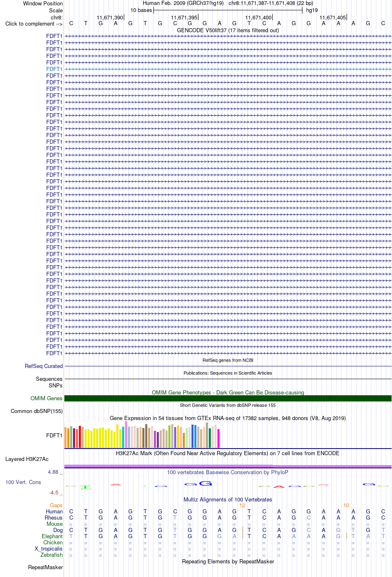The height and width of the screenshot is (577, 392).
Task: Click the X_tropicalis species label
Action: click(x=49, y=549)
